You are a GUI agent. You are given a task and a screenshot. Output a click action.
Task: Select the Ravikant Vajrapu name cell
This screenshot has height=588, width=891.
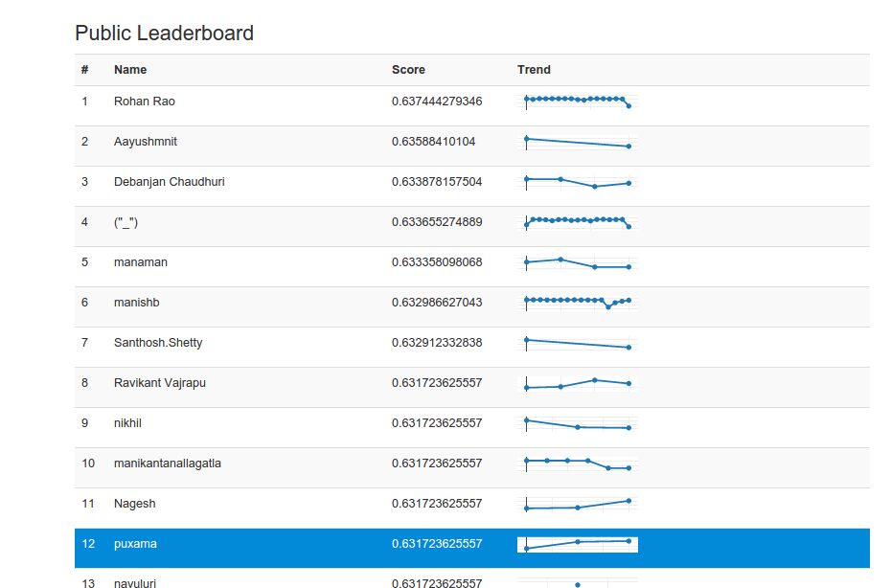pyautogui.click(x=160, y=383)
